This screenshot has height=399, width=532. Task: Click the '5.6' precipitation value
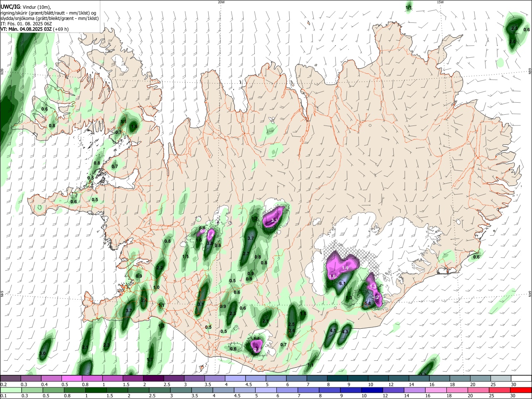click(x=367, y=304)
